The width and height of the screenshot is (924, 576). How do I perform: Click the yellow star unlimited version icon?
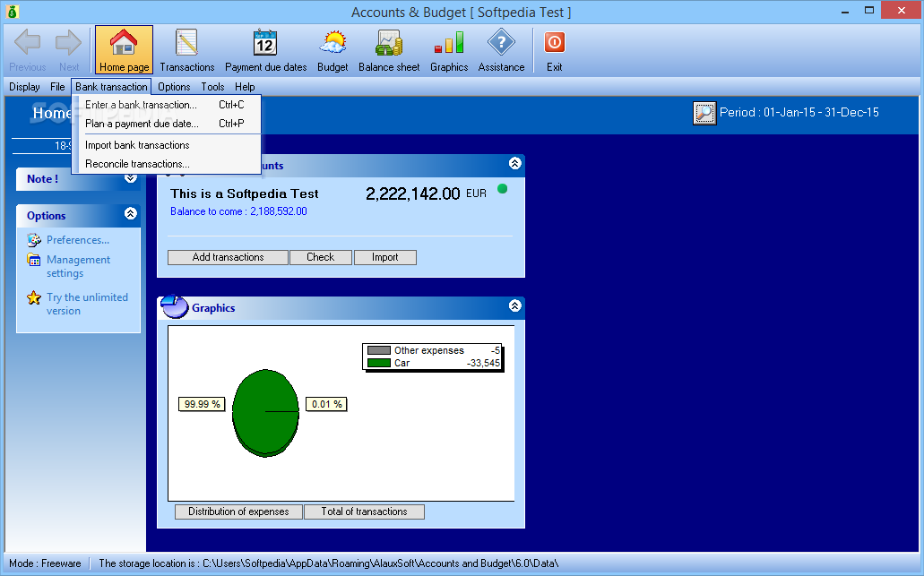coord(34,297)
